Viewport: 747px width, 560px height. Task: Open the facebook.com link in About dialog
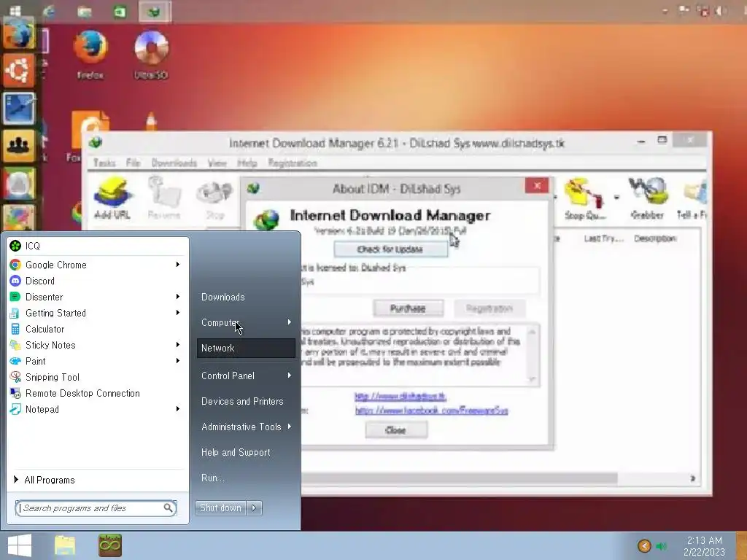click(432, 411)
